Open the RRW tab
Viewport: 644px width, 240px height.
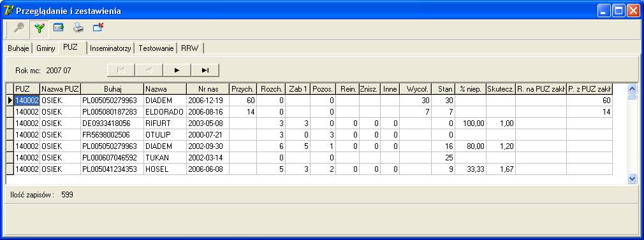[x=190, y=48]
